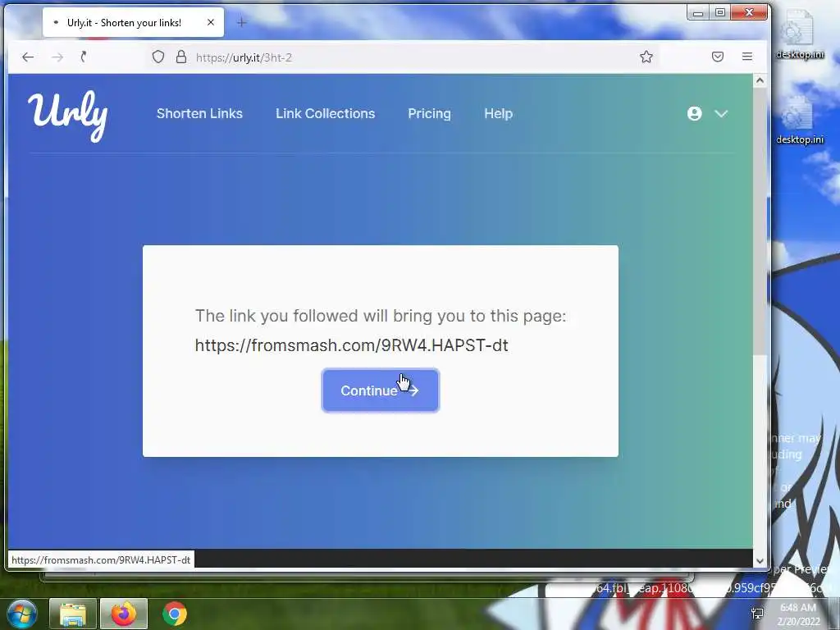Viewport: 840px width, 630px height.
Task: Open the Help page
Action: 498,113
